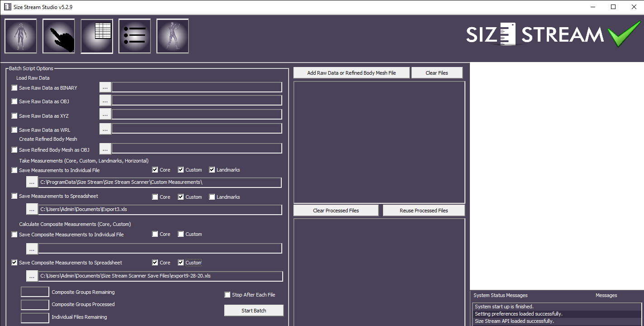The image size is (644, 326).
Task: Click the Raw Data BINARY path field
Action: 197,87
